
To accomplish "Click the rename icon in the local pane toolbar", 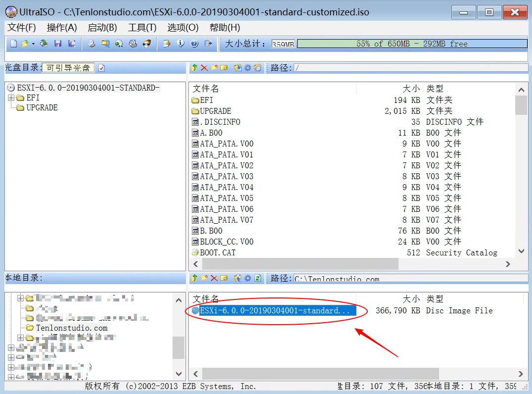I will 223,278.
